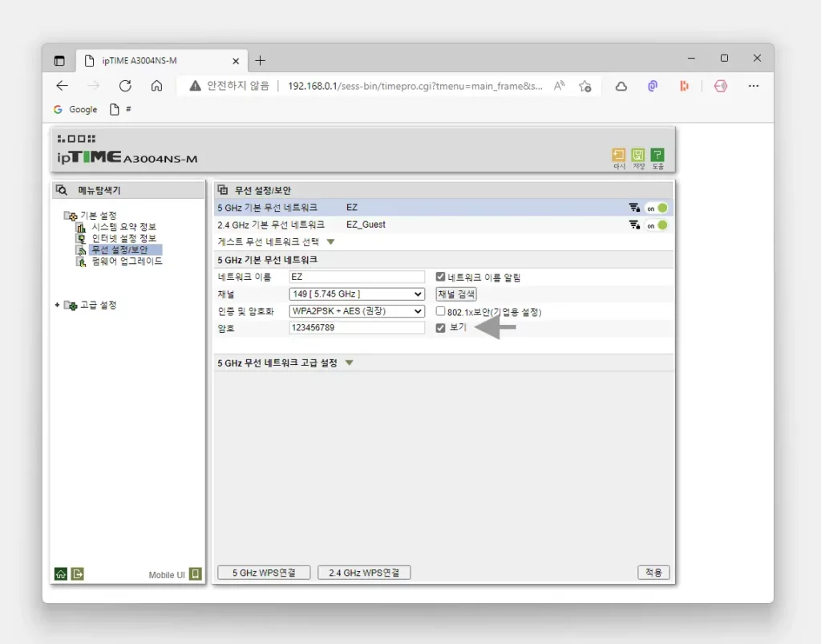Select 시스템 요약 정보 in menu tree
This screenshot has width=821, height=644.
[123, 227]
